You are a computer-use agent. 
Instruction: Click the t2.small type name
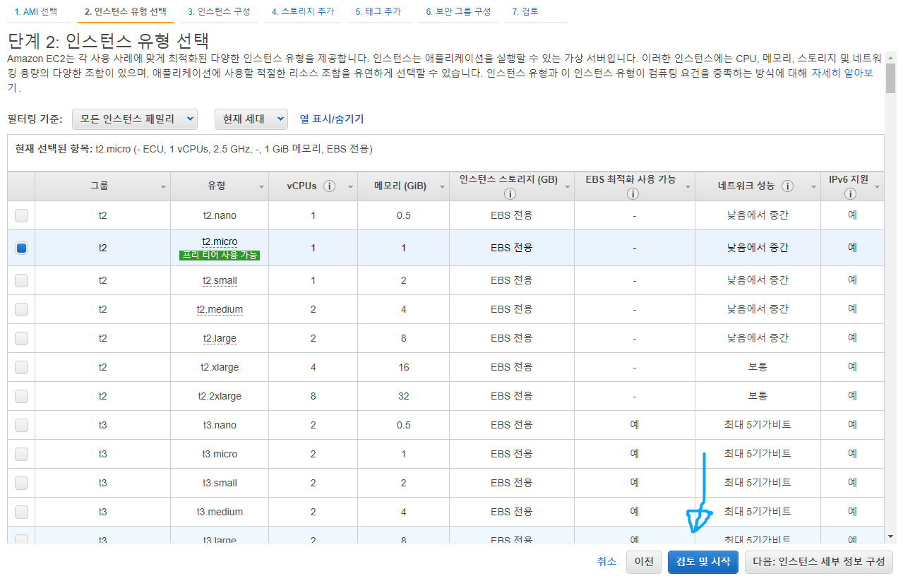(x=220, y=281)
